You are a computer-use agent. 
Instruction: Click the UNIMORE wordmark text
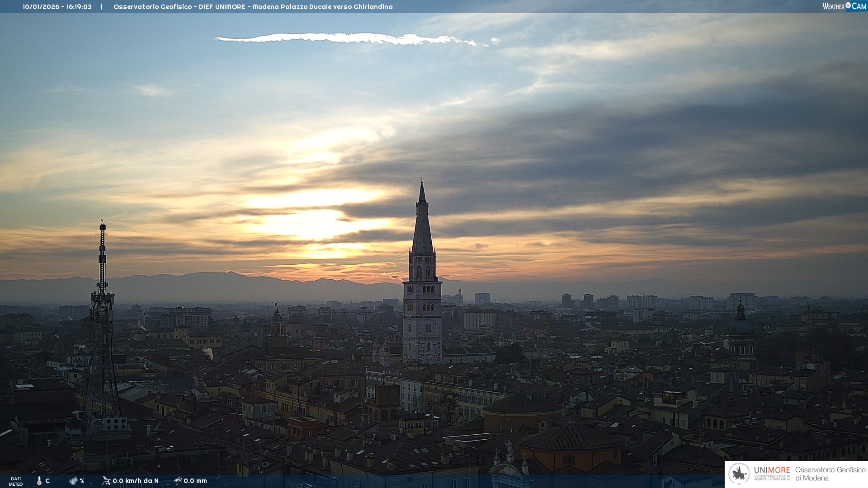coord(772,470)
